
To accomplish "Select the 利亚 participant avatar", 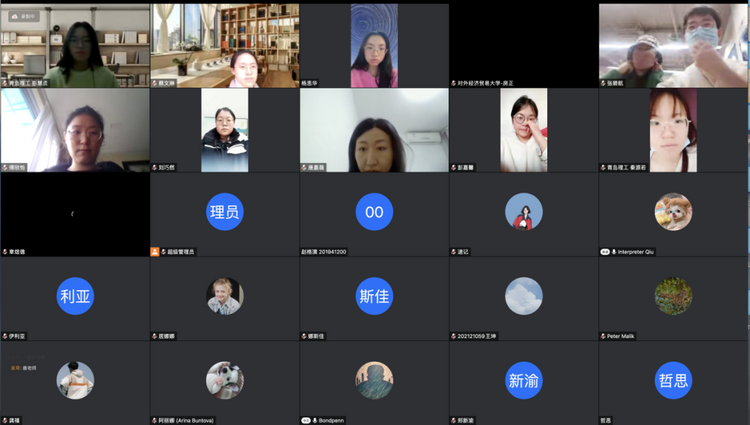I will (75, 296).
